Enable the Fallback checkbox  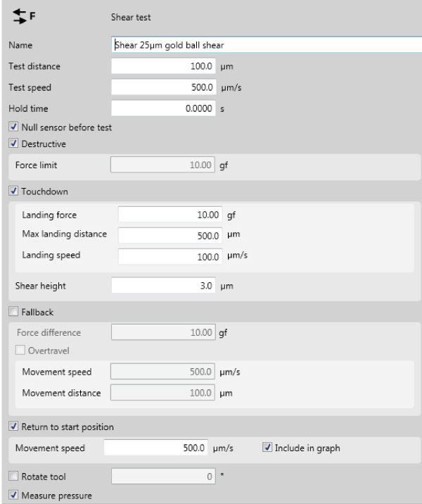click(12, 310)
